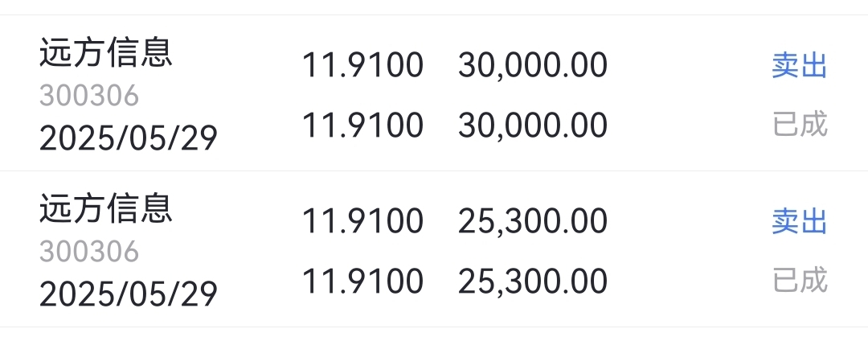Tap lower 11.9100 price beside lower 25,300.00

tap(362, 281)
